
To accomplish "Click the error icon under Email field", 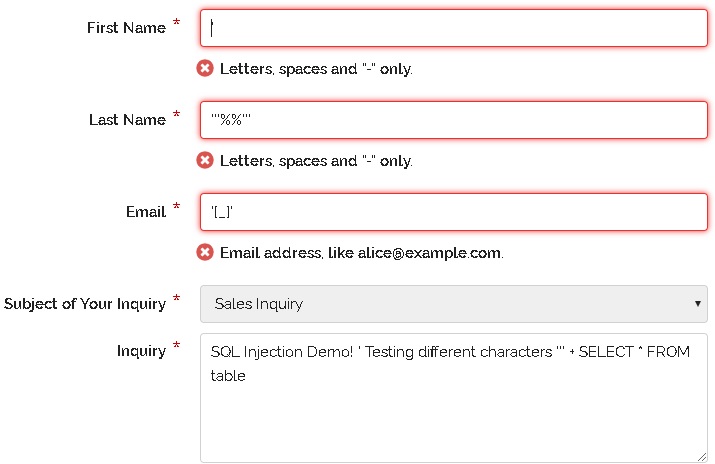I will pyautogui.click(x=205, y=252).
